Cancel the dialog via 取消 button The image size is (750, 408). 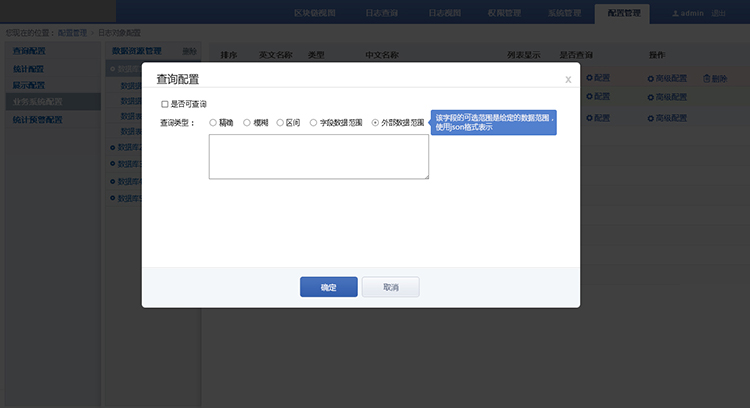point(391,287)
